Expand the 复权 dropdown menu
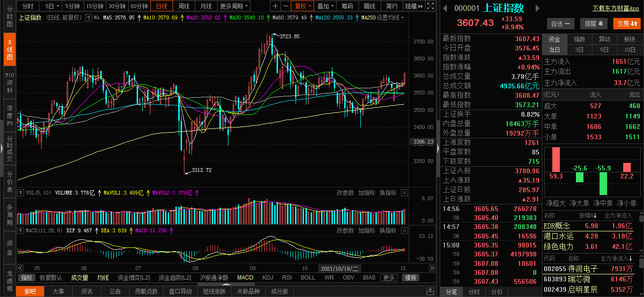The width and height of the screenshot is (644, 297). pyautogui.click(x=303, y=6)
